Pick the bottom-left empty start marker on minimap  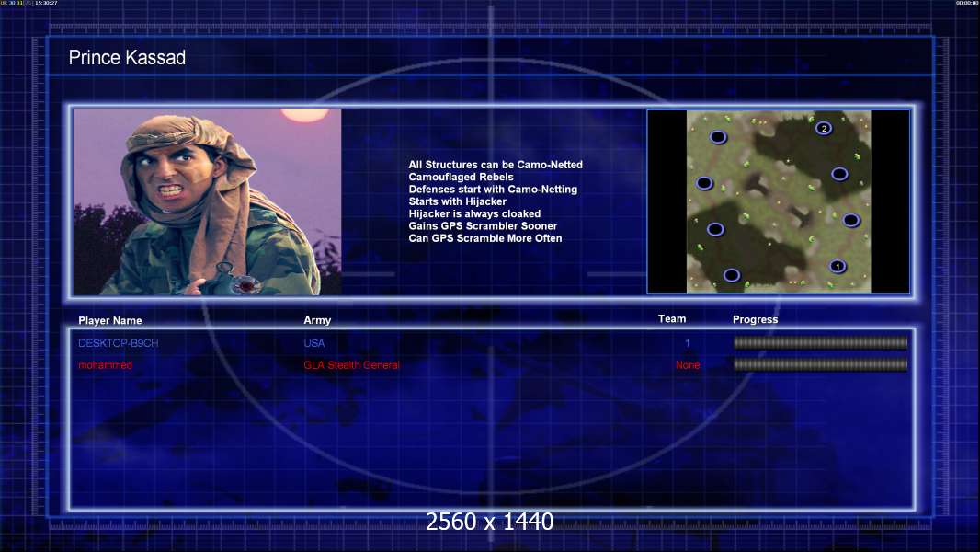[732, 274]
